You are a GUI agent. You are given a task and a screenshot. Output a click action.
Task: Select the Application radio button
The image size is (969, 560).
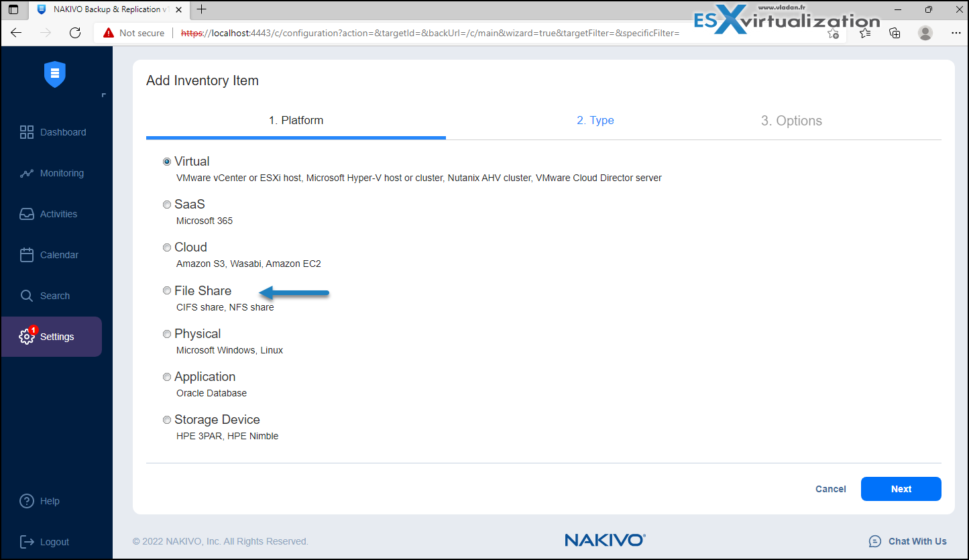167,377
